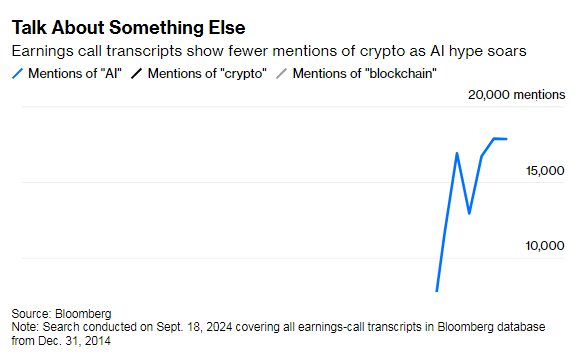Click the chart title Talk About Something Else

coord(129,28)
